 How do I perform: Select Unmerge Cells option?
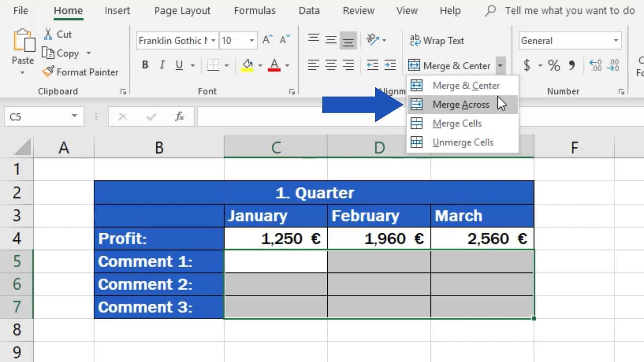coord(463,142)
